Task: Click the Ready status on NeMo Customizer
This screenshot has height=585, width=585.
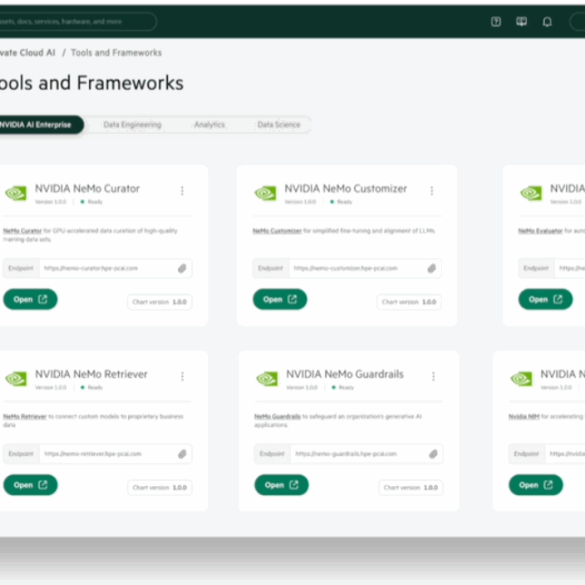Action: [x=341, y=202]
